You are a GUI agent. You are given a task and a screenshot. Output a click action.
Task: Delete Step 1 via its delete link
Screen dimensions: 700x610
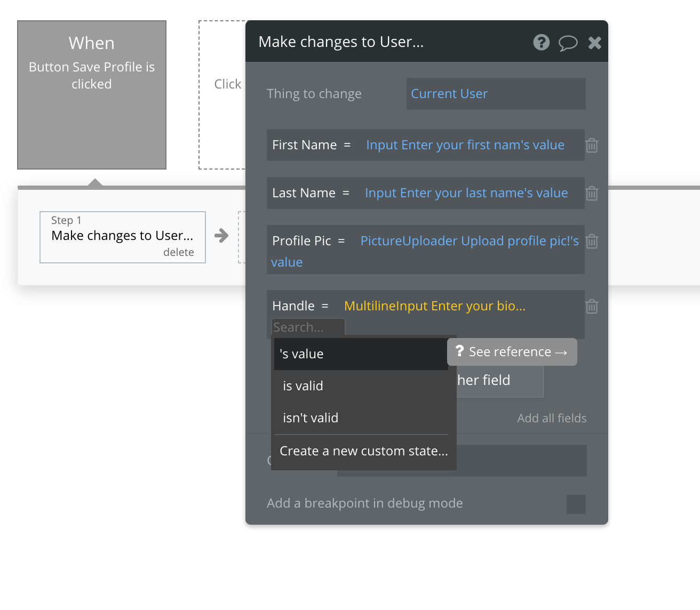coord(179,252)
